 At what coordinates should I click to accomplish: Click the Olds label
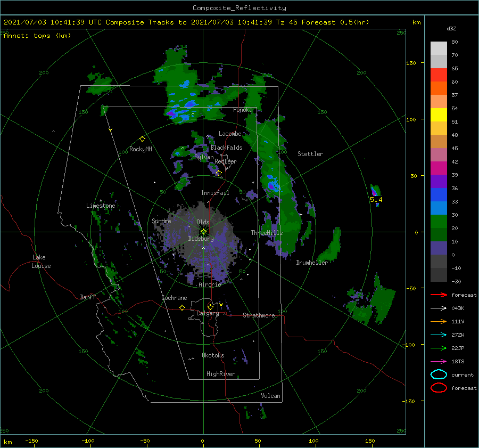point(203,222)
